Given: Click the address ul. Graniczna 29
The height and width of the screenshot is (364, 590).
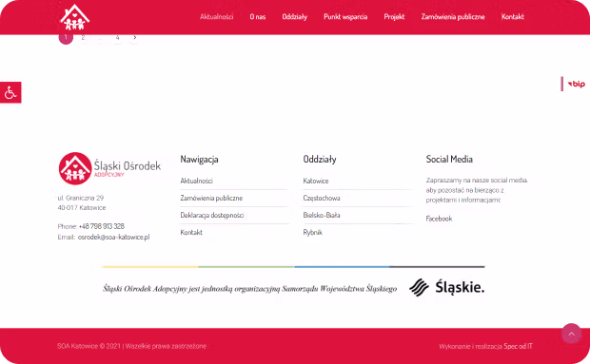Looking at the screenshot, I should click(x=81, y=198).
